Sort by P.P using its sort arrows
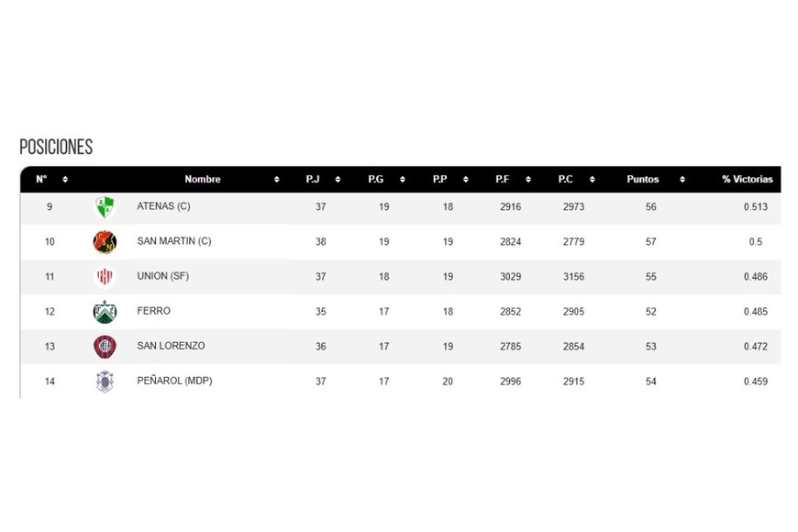 click(466, 180)
